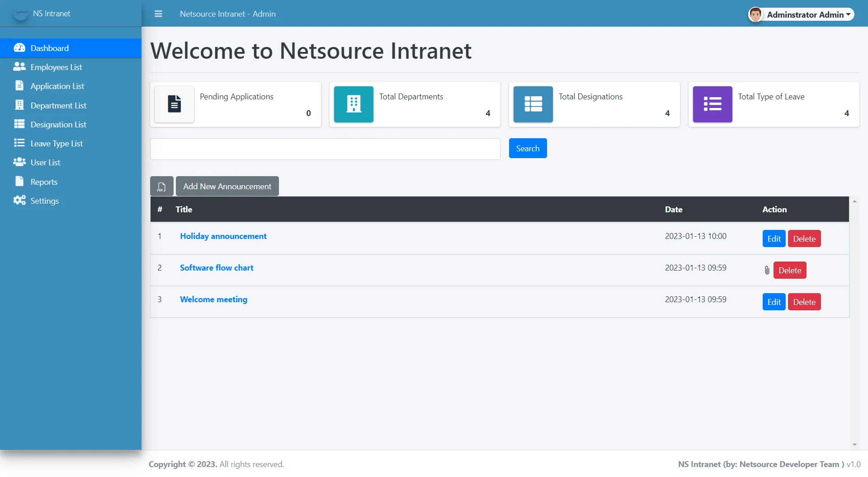Click the admin profile avatar
868x477 pixels.
pos(755,14)
